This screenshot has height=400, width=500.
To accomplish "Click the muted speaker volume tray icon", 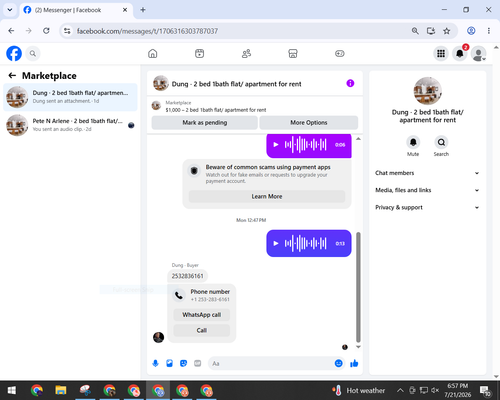I will (435, 390).
